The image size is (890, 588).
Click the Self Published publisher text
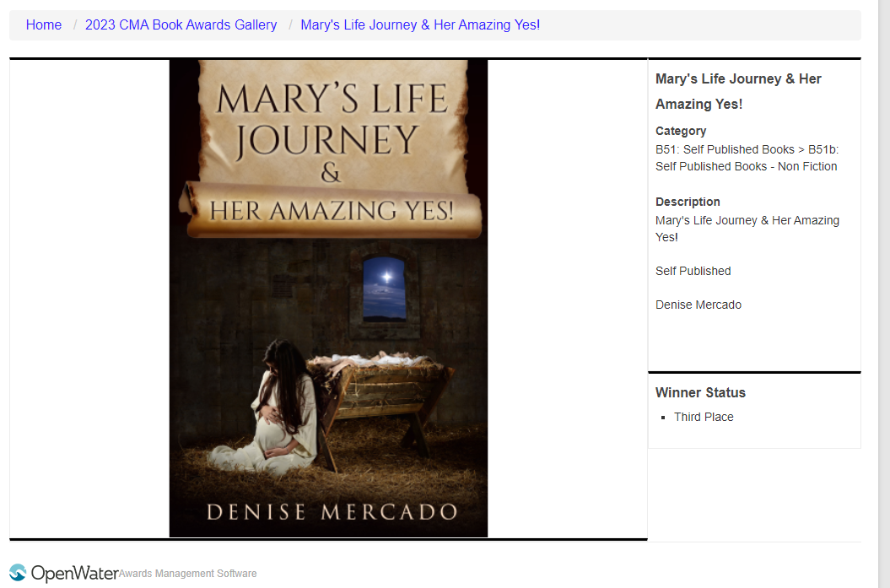(x=693, y=272)
